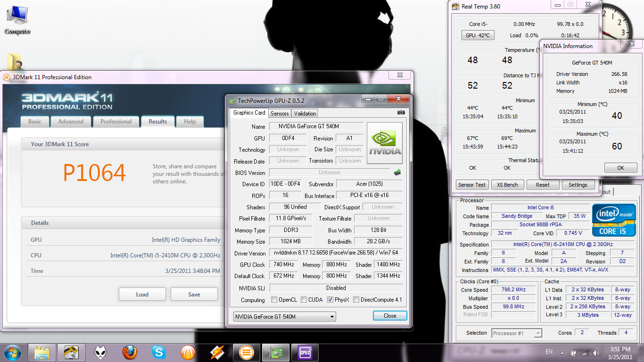Viewport: 644px width, 362px height.
Task: Click the GPU-Z screenshot camera icon
Action: (401, 113)
